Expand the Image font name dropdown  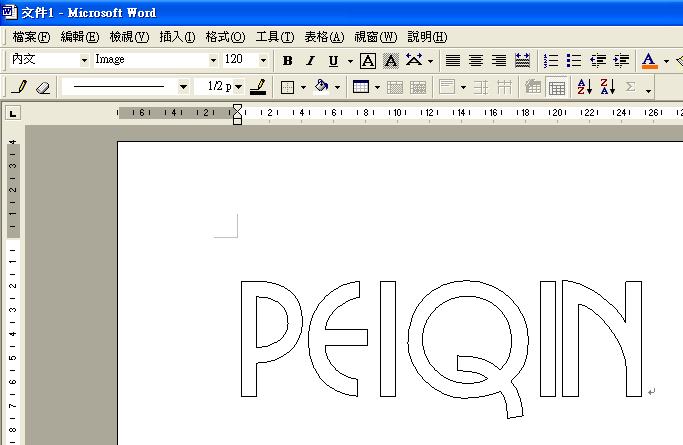point(213,60)
